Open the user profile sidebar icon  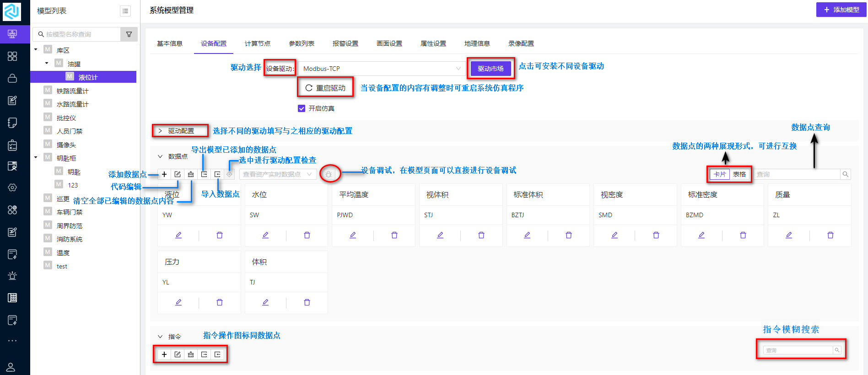(11, 367)
